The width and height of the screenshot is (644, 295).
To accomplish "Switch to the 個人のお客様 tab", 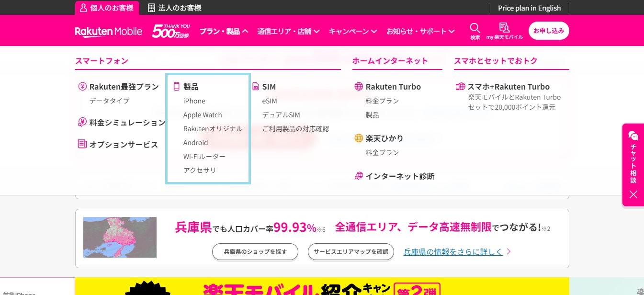I will click(107, 8).
